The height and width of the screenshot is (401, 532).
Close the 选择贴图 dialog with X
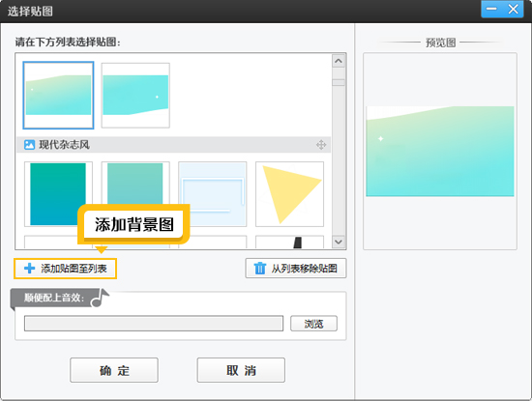pyautogui.click(x=513, y=9)
